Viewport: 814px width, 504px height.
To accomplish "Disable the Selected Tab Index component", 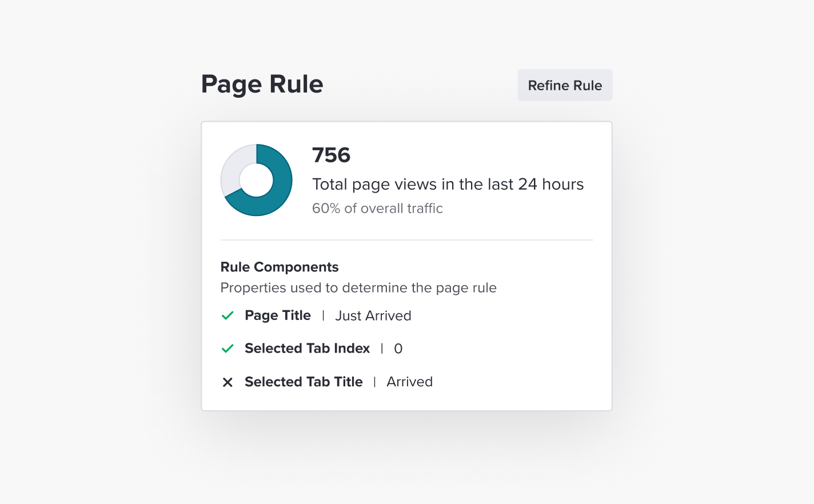I will (x=308, y=348).
